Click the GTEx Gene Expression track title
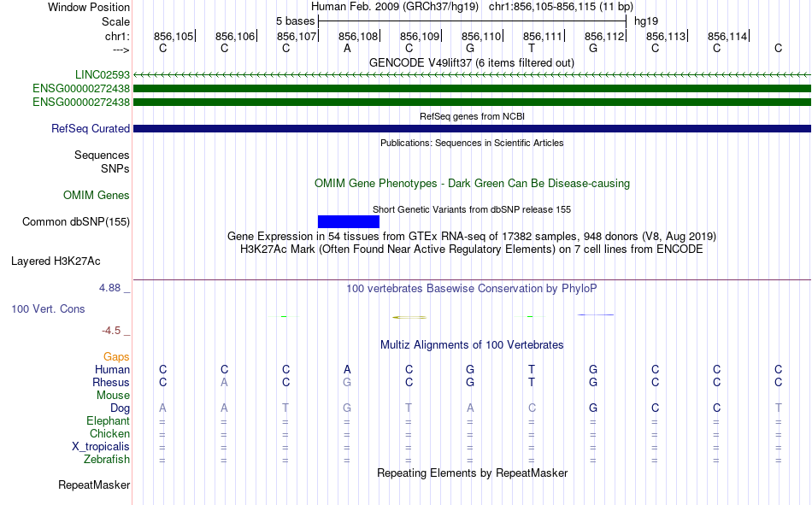 tap(472, 236)
